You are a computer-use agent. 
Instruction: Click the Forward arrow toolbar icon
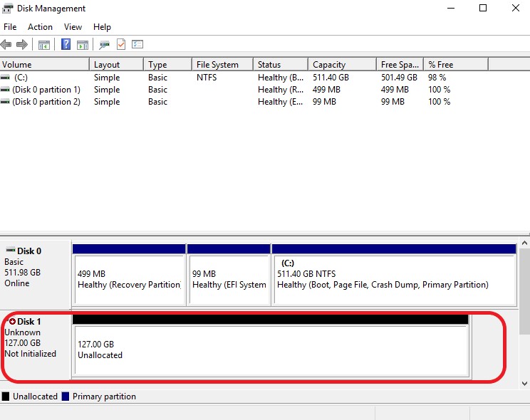[22, 45]
